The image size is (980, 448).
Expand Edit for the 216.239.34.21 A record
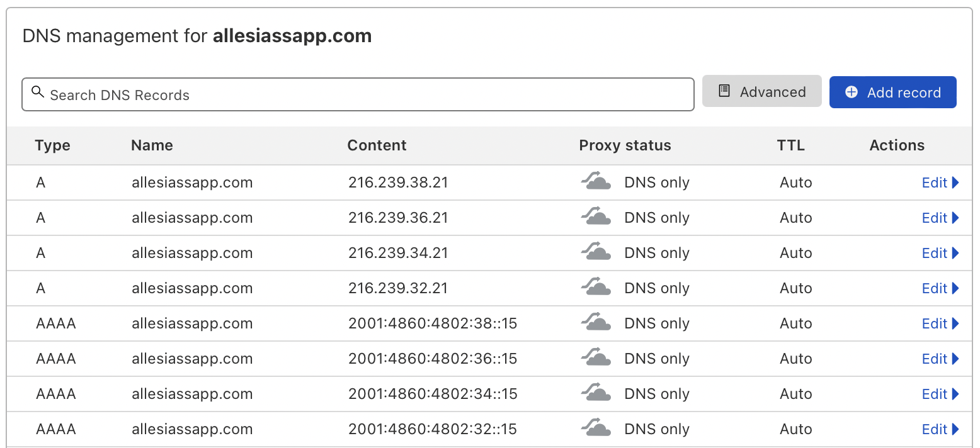940,253
